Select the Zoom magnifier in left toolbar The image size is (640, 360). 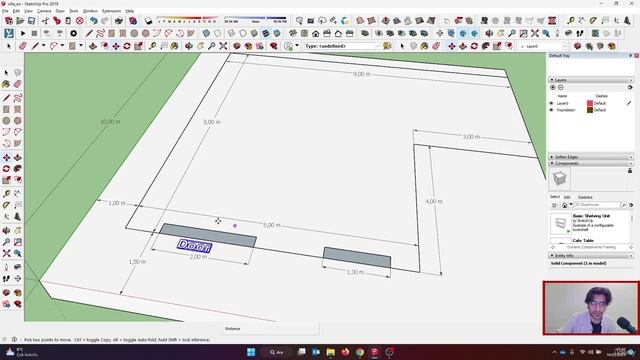(6, 242)
